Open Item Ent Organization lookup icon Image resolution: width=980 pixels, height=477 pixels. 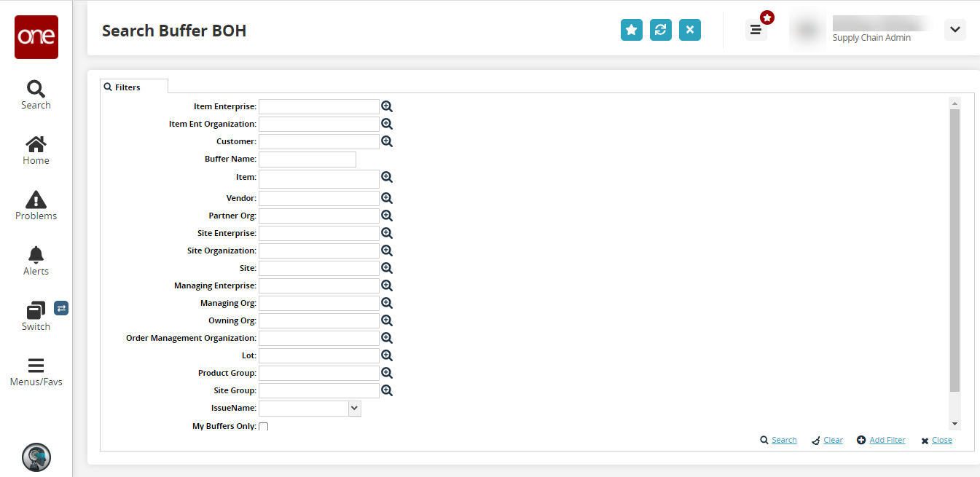(x=387, y=124)
